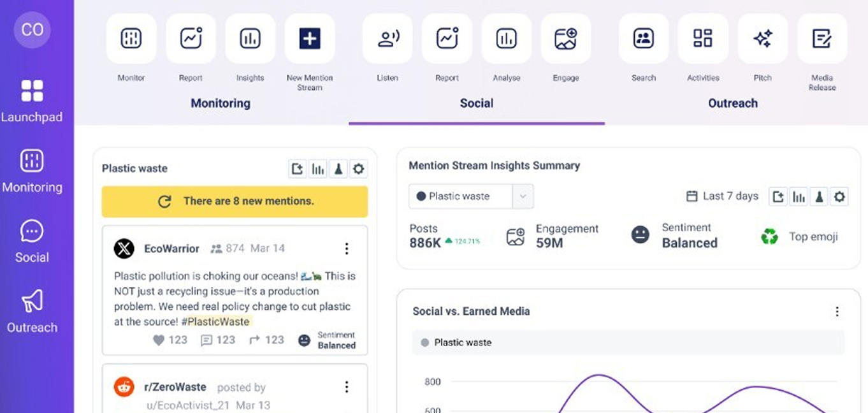Toggle Plastic waste series in chart legend
Viewport: 868px width, 413px height.
click(456, 343)
